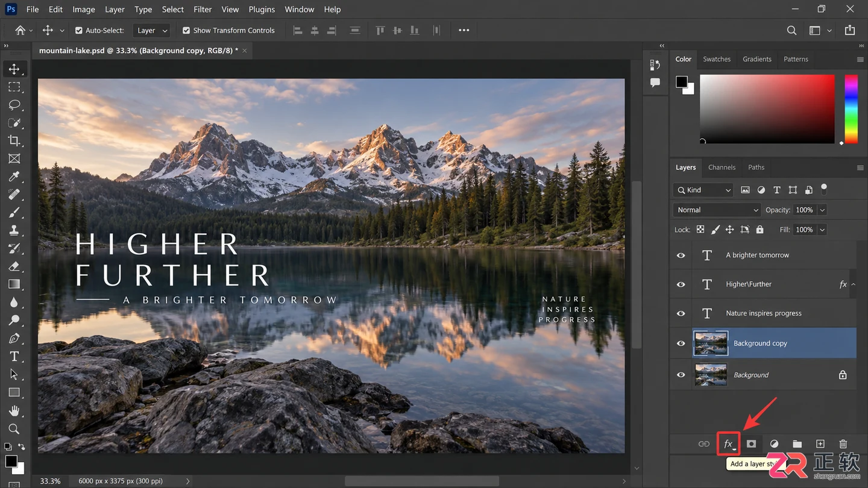Viewport: 868px width, 488px height.
Task: Select the Brush tool
Action: click(x=14, y=212)
